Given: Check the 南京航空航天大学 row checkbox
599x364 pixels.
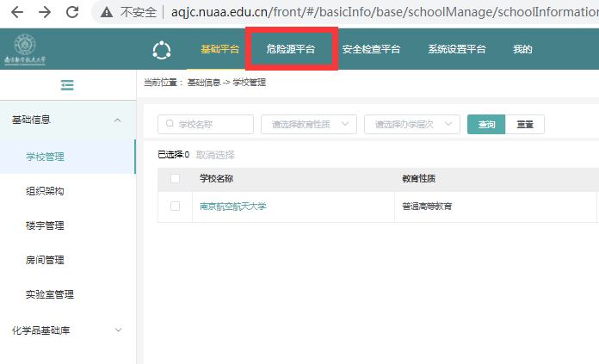Looking at the screenshot, I should (x=176, y=207).
